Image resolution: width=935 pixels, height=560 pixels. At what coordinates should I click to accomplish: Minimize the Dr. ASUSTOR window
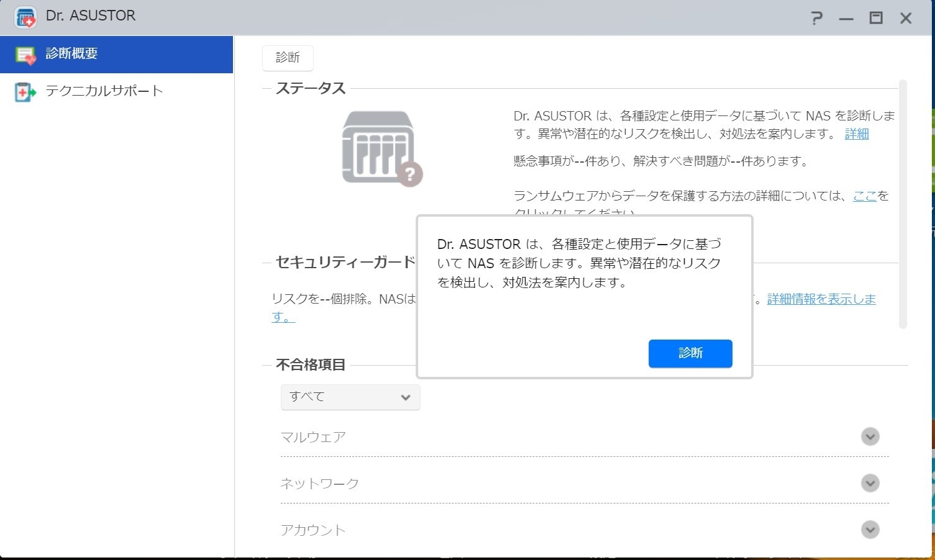pyautogui.click(x=846, y=19)
